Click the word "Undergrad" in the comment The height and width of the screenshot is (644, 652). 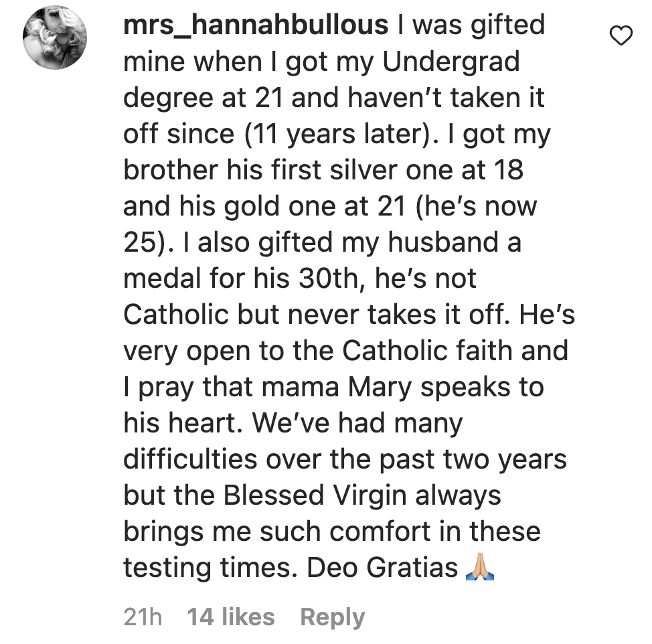(451, 62)
